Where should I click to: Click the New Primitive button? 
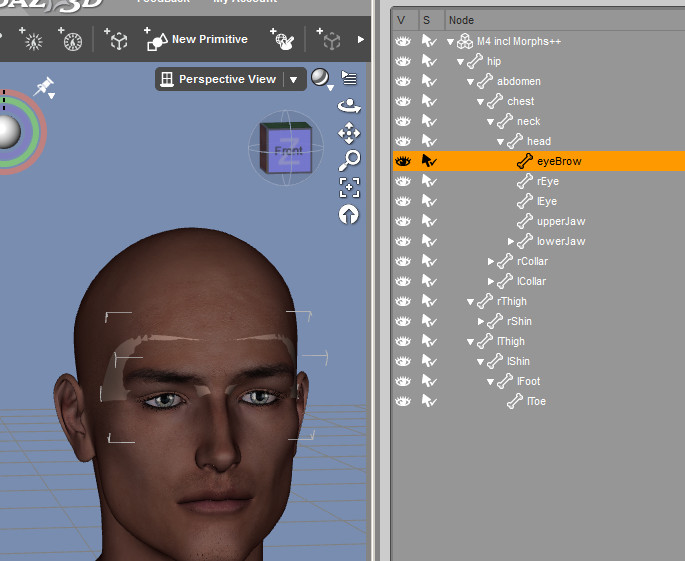pyautogui.click(x=196, y=39)
